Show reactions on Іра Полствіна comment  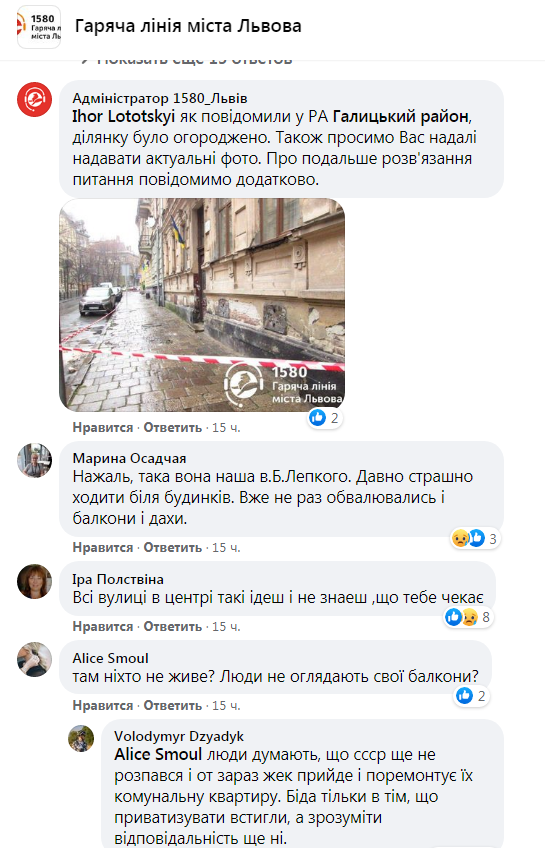[468, 617]
